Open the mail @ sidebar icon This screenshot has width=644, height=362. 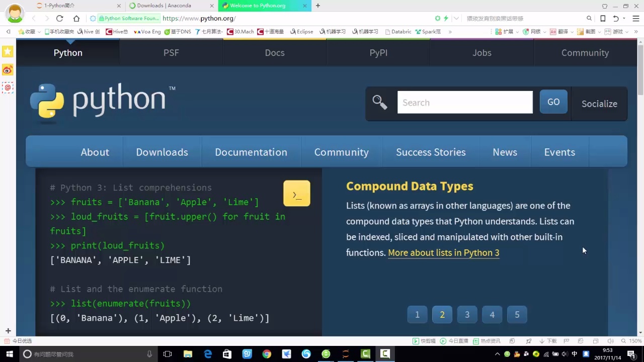pyautogui.click(x=8, y=88)
